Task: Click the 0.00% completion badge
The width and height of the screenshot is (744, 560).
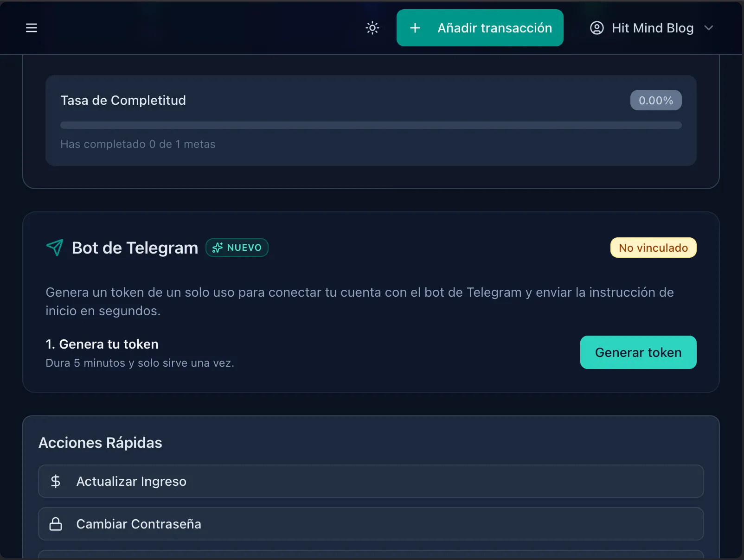Action: click(655, 100)
